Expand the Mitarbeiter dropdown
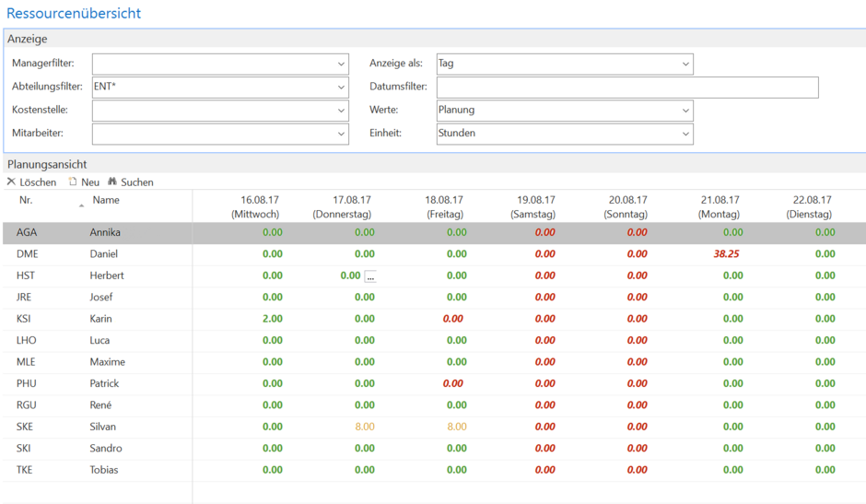The width and height of the screenshot is (866, 504). (341, 134)
